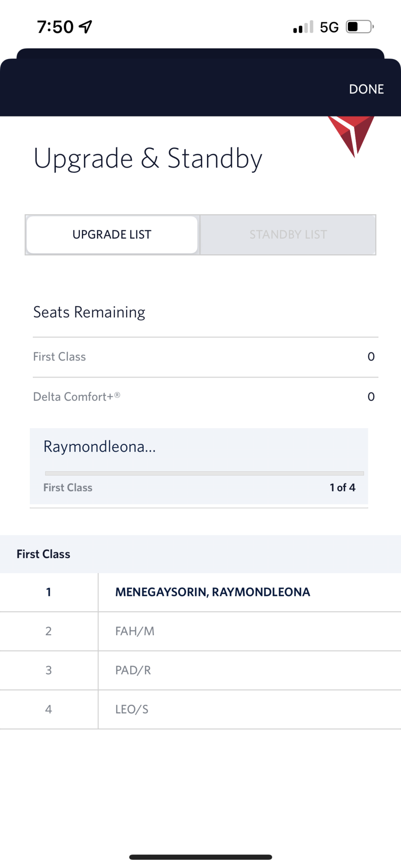Viewport: 401px width, 868px height.
Task: Tap the battery indicator icon
Action: tap(360, 27)
